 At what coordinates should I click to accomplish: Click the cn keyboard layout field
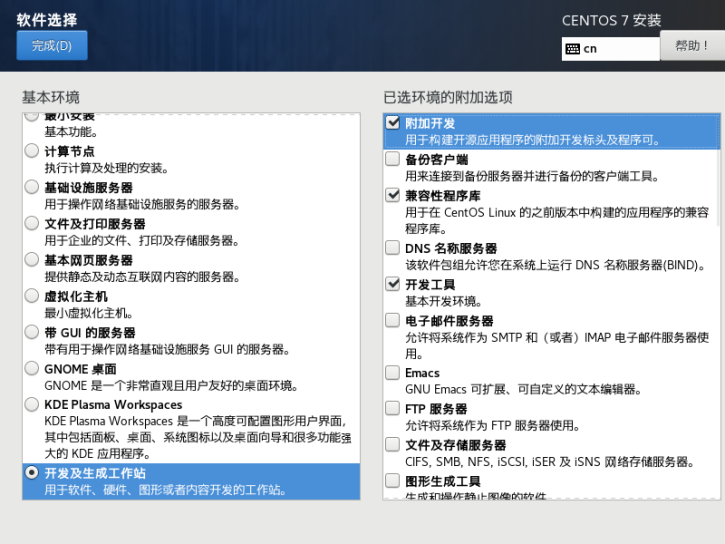coord(610,49)
